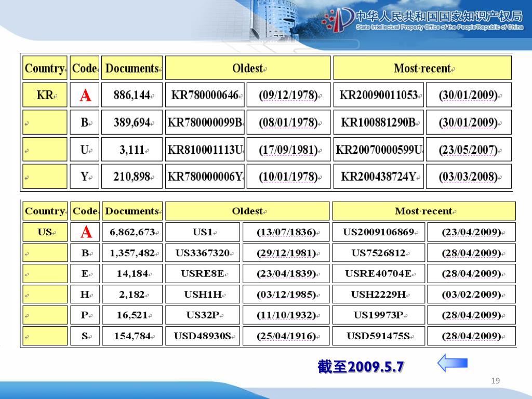Click oldest document number KR810001113U

[x=205, y=149]
